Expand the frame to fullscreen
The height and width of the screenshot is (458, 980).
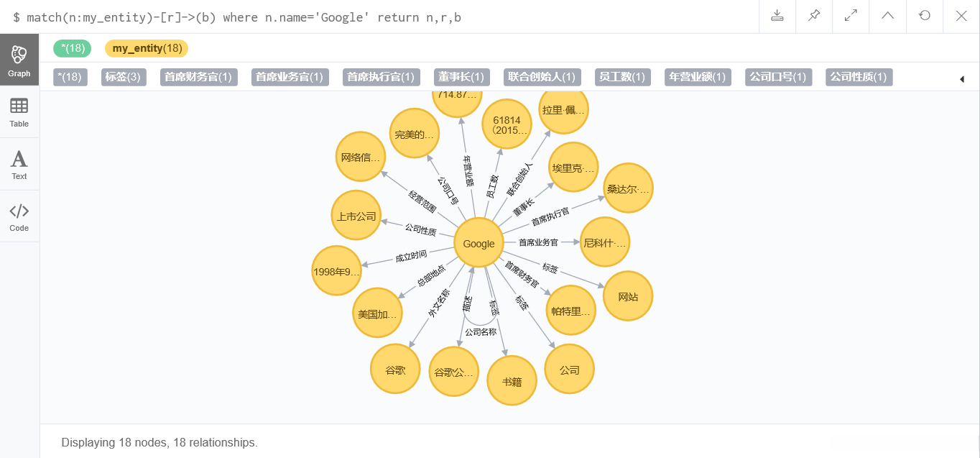pyautogui.click(x=851, y=16)
